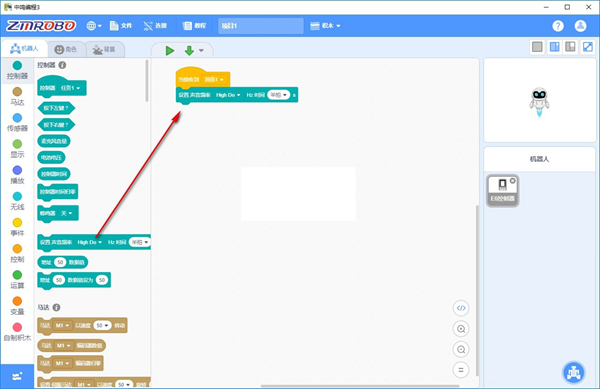This screenshot has width=600, height=389.
Task: Open the help question mark icon
Action: tap(558, 26)
